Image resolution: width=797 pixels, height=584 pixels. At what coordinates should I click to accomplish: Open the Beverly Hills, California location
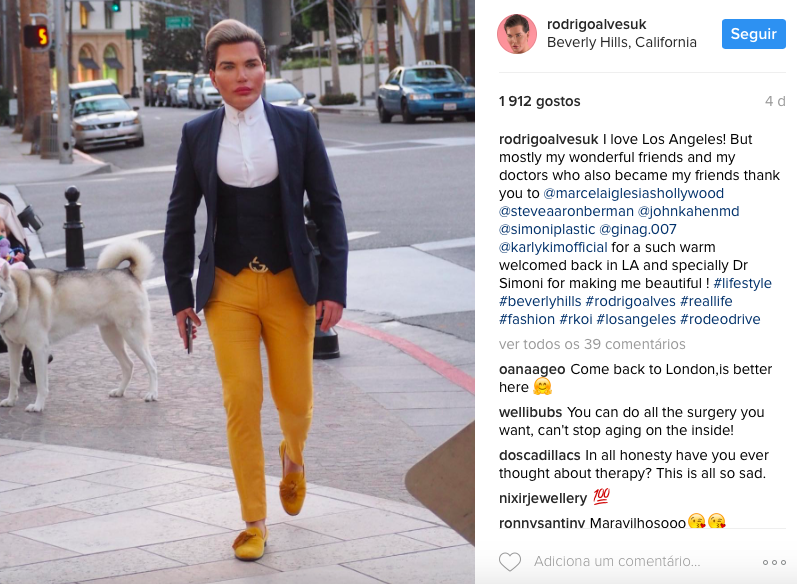(622, 42)
